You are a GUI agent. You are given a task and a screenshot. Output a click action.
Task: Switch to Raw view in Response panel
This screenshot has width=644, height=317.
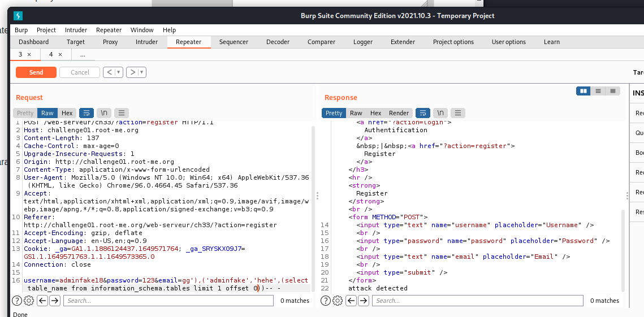(x=356, y=113)
